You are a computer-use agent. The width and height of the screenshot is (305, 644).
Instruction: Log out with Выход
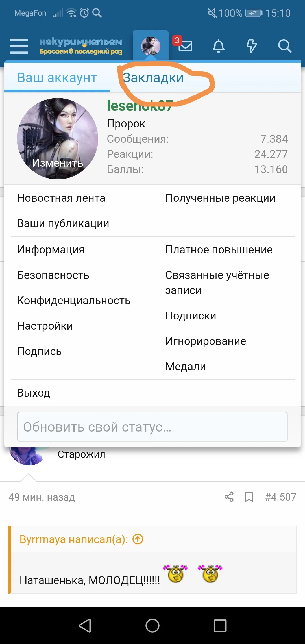click(34, 393)
